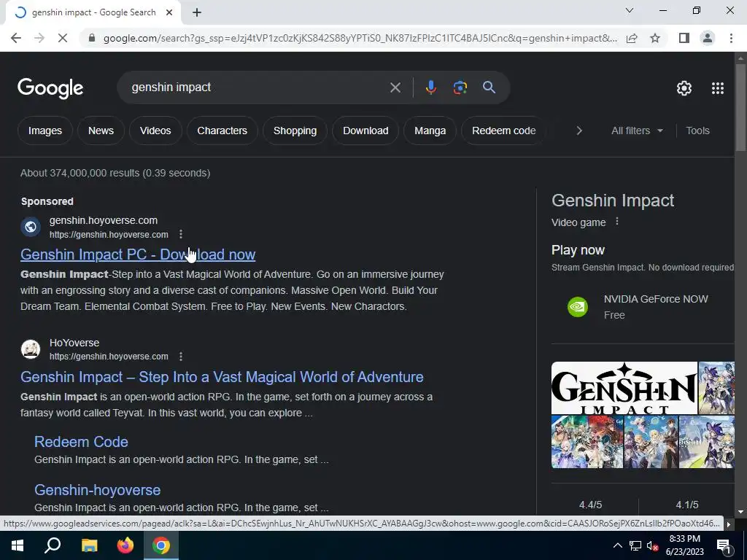Show hidden system tray icons
Image resolution: width=747 pixels, height=560 pixels.
[x=617, y=545]
